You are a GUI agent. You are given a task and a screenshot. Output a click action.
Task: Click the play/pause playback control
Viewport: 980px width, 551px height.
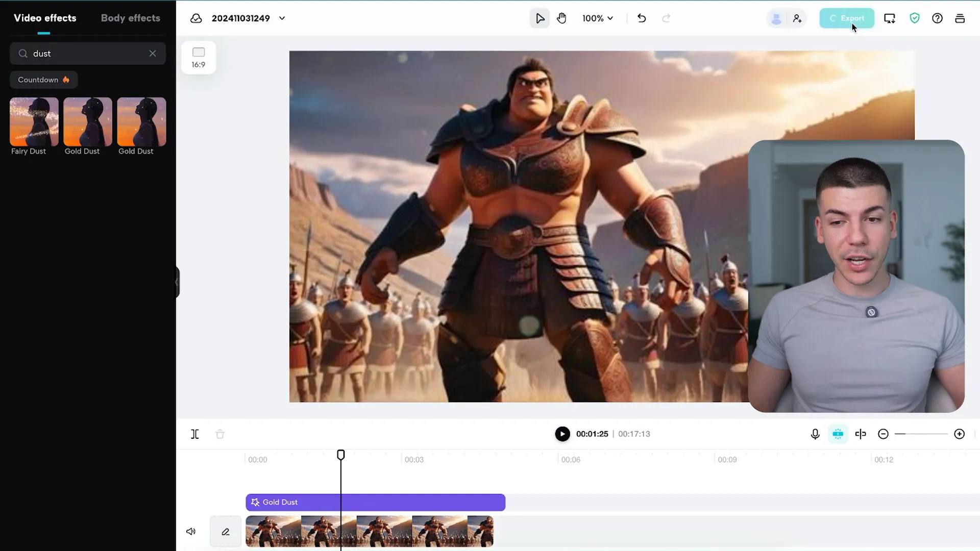point(562,434)
